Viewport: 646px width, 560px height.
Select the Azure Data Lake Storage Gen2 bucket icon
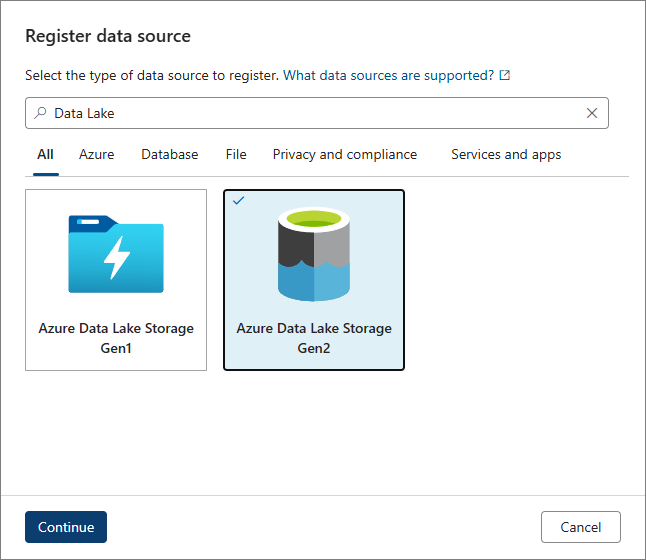click(314, 254)
